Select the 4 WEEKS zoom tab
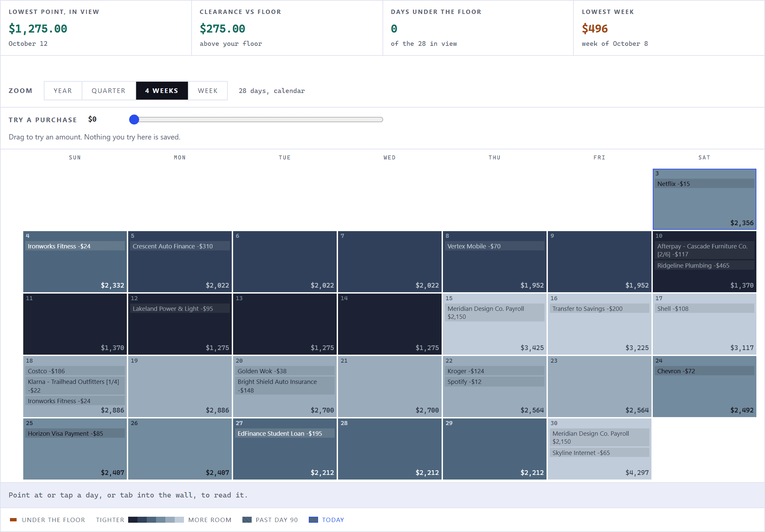 pos(162,91)
